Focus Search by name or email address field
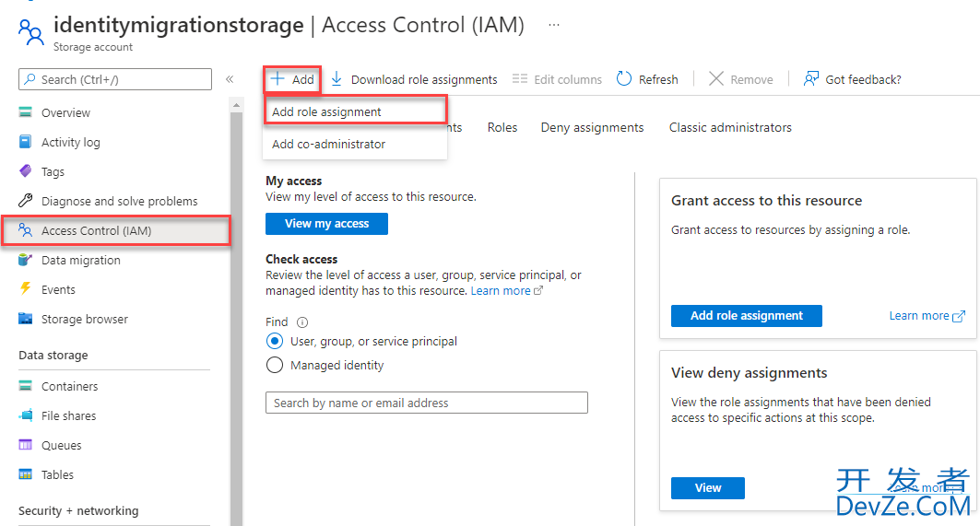This screenshot has width=980, height=526. [x=426, y=403]
